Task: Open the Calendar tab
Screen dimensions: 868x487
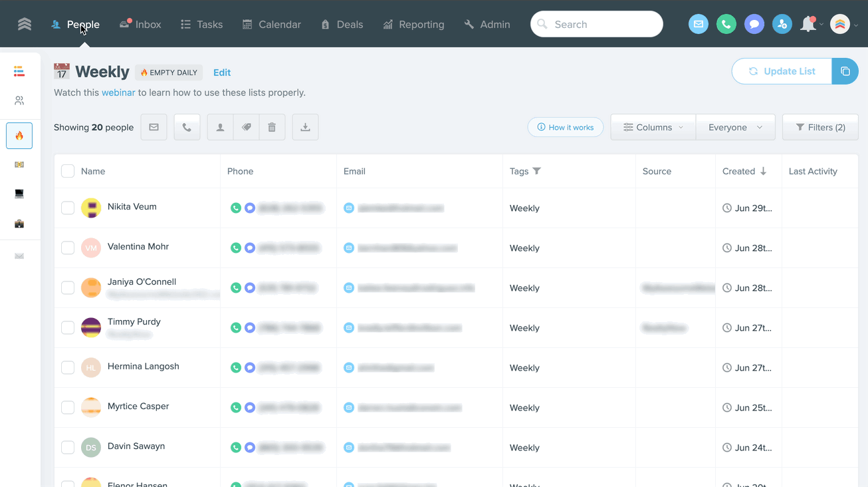Action: tap(271, 25)
